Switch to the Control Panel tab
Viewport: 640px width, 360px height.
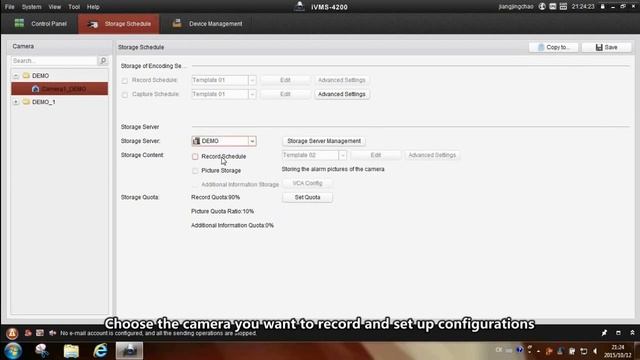[40, 24]
